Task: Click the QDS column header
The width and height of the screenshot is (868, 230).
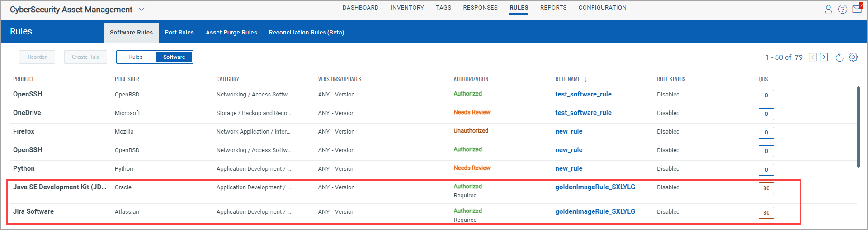Action: pyautogui.click(x=763, y=79)
